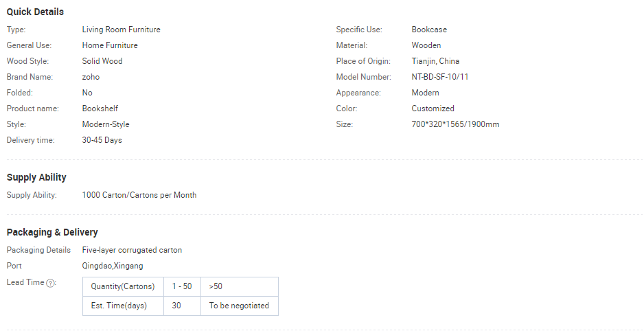Click the Quick Details section heading

click(35, 12)
